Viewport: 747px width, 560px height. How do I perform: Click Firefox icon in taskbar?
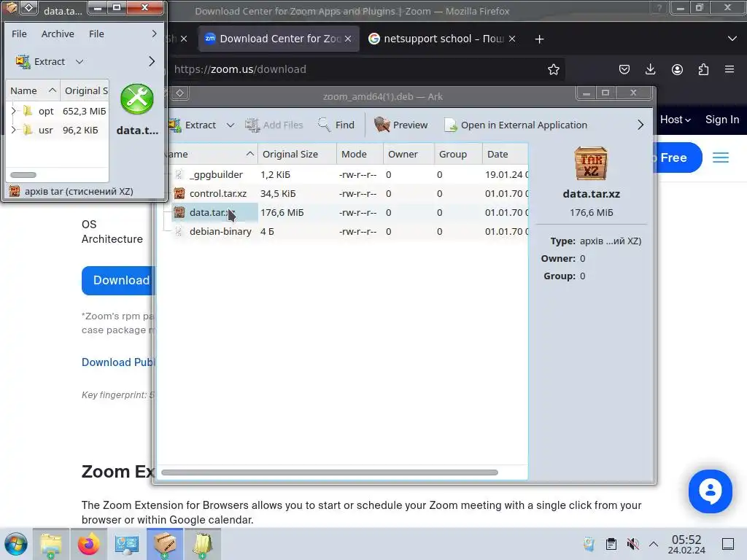point(88,544)
